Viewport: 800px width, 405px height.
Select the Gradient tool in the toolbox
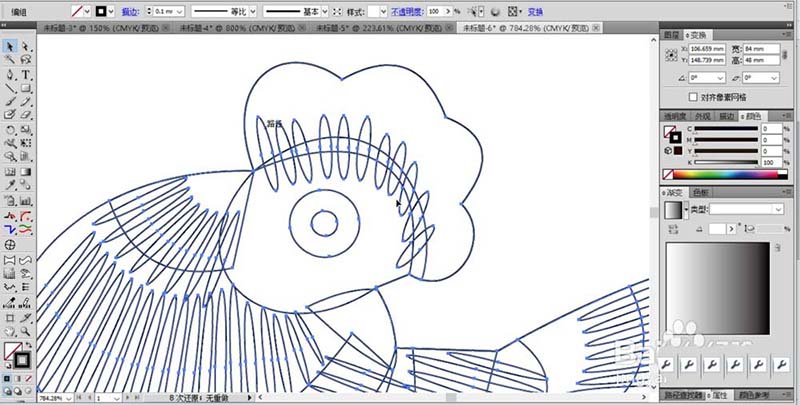point(26,172)
